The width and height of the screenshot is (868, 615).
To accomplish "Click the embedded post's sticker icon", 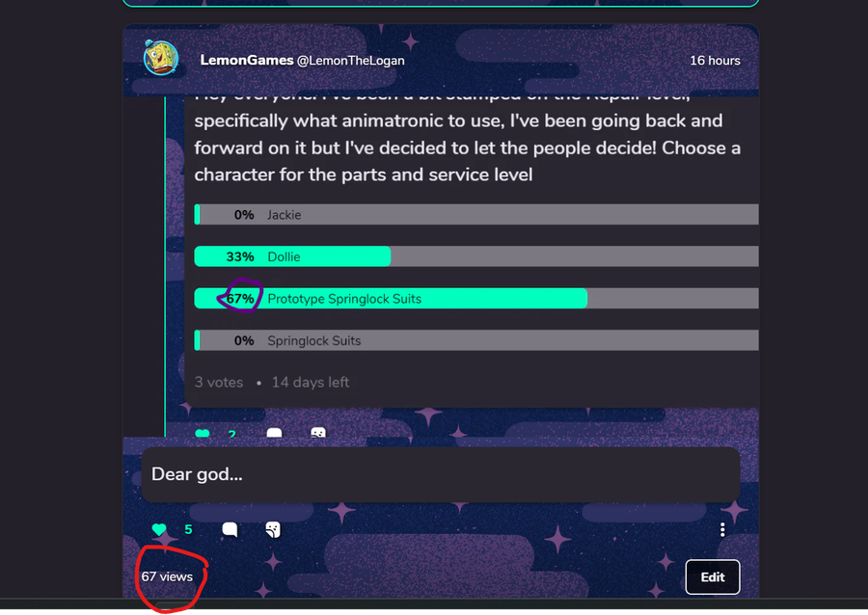I will click(x=317, y=433).
